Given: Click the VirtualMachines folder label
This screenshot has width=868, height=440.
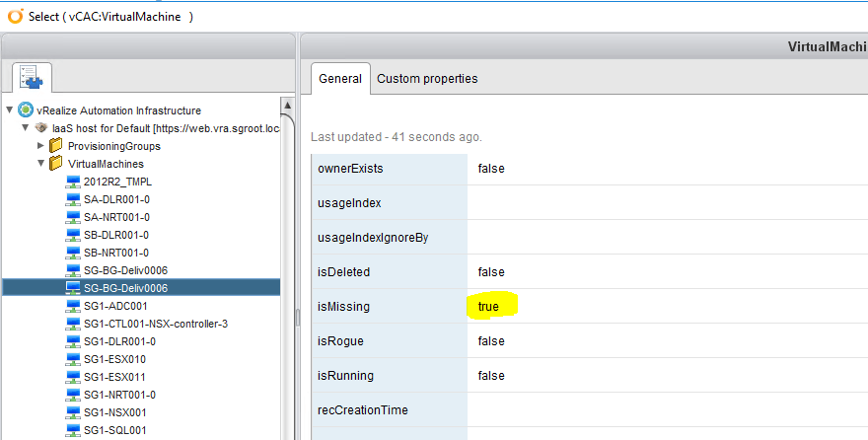Looking at the screenshot, I should pos(106,164).
